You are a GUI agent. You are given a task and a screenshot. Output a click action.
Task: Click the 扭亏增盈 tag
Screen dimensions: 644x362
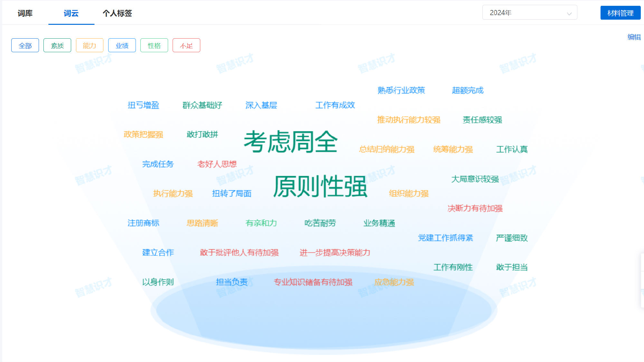[144, 105]
